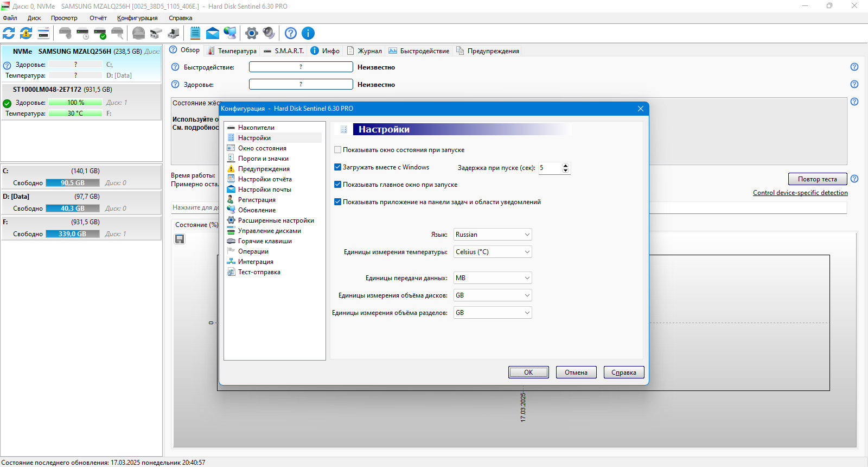Viewport: 868px width, 467px height.
Task: Click the envelope mail icon in toolbar
Action: coord(213,33)
